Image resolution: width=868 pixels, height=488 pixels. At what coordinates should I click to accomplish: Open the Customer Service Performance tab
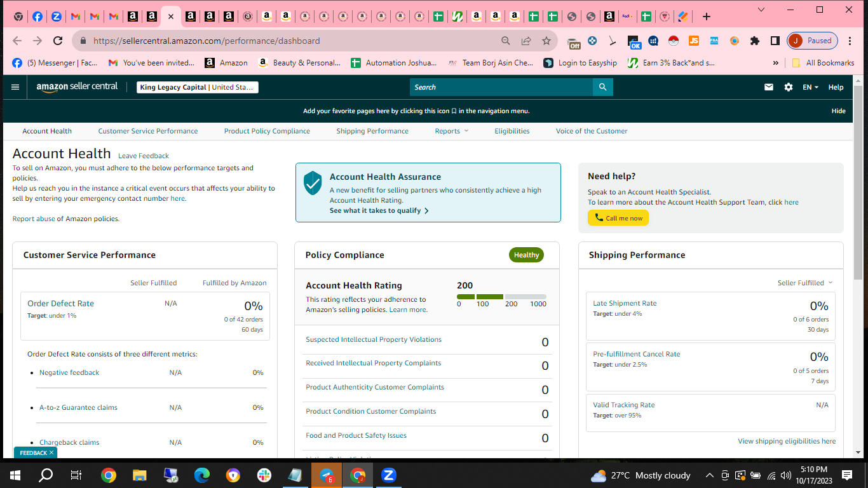coord(148,131)
